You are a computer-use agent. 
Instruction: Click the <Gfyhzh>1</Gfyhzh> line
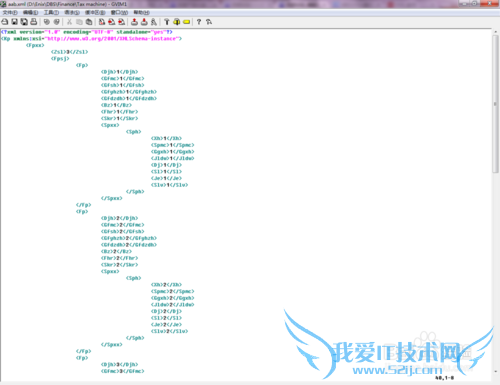(x=129, y=92)
